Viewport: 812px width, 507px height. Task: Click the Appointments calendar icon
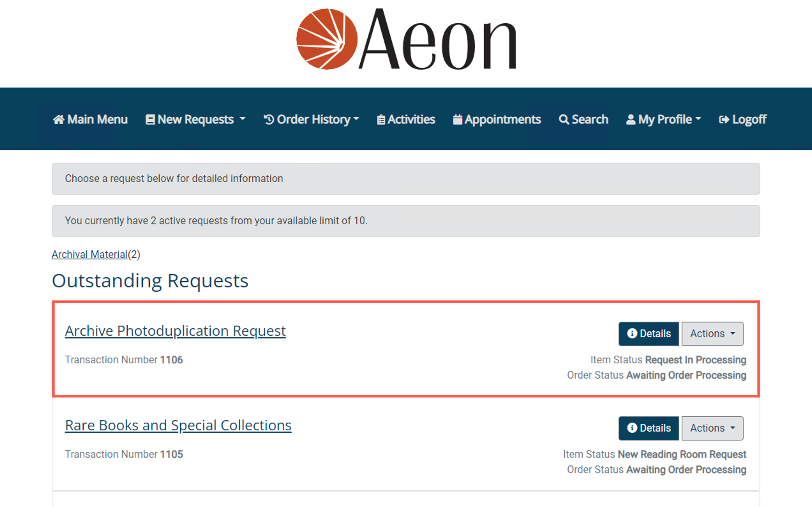point(457,119)
